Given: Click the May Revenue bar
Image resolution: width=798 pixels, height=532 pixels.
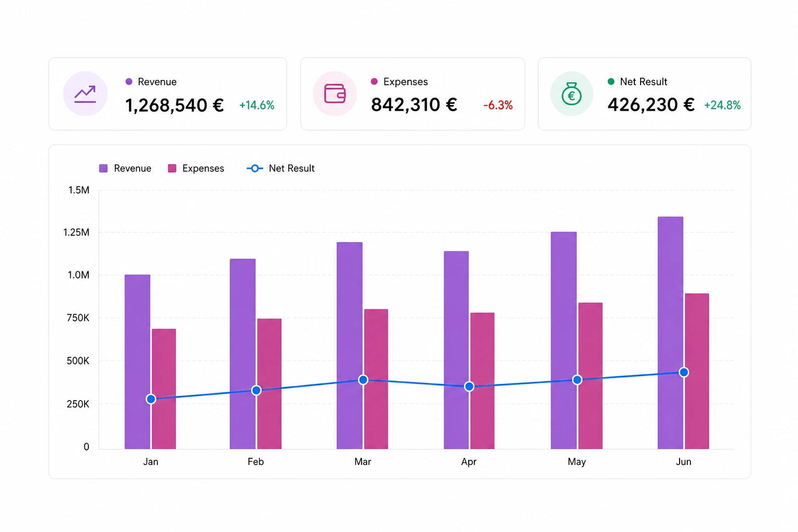Looking at the screenshot, I should click(564, 340).
